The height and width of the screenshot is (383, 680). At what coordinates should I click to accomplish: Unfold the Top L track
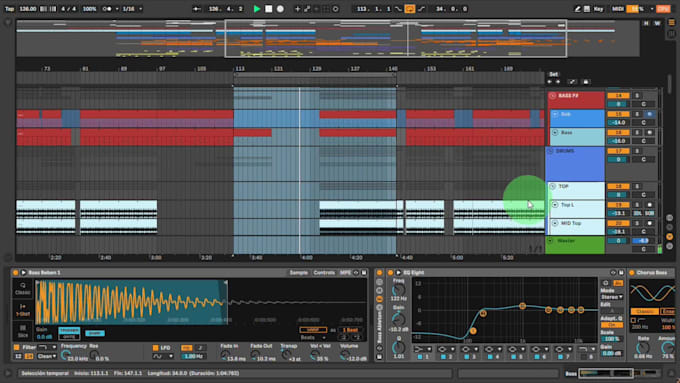click(x=555, y=205)
